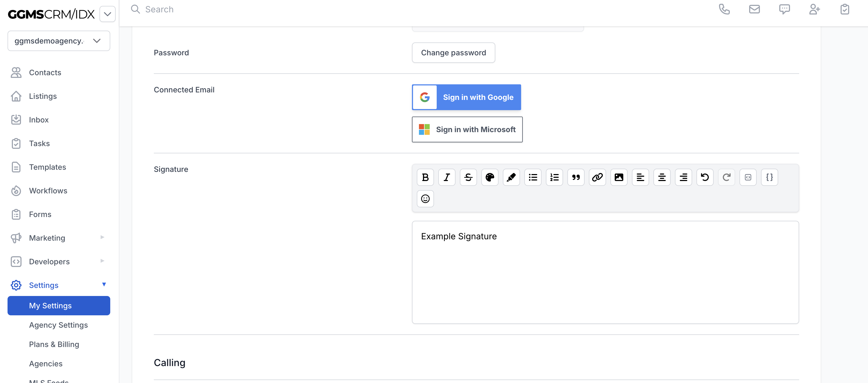Apply strikethrough in signature toolbar
The height and width of the screenshot is (383, 868).
click(x=468, y=177)
